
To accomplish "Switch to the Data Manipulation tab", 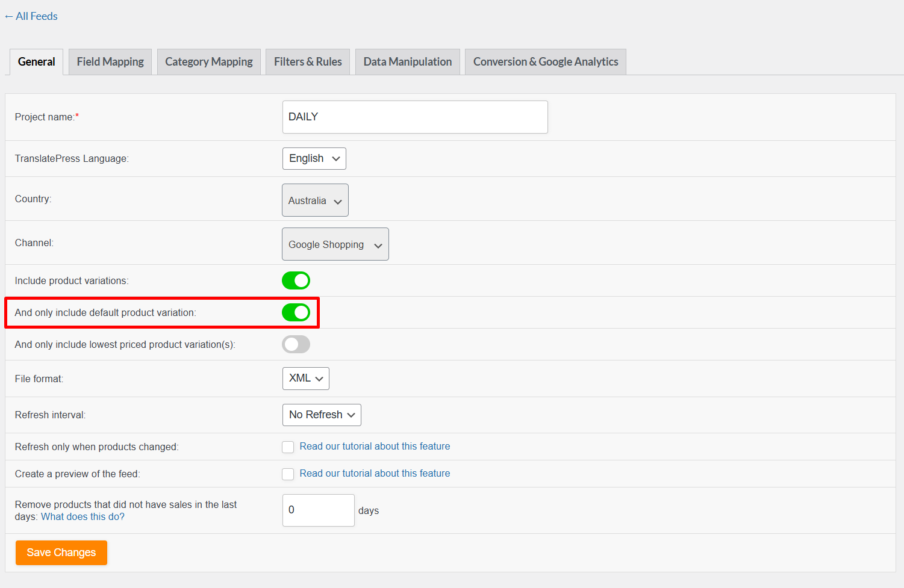I will 408,62.
